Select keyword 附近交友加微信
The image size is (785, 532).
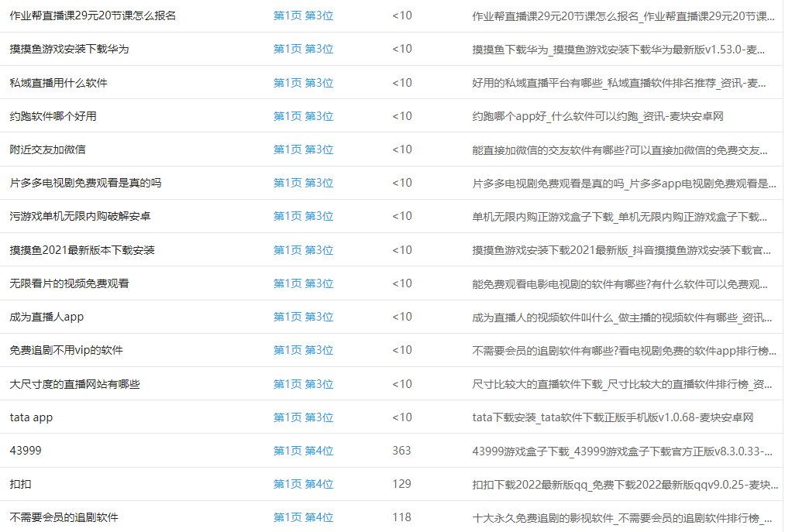(47, 149)
